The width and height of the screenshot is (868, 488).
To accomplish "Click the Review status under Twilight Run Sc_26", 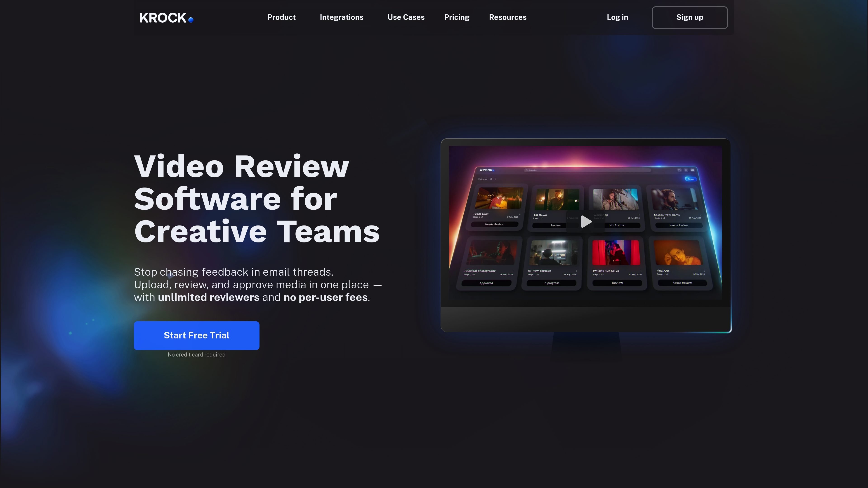I will [x=617, y=283].
